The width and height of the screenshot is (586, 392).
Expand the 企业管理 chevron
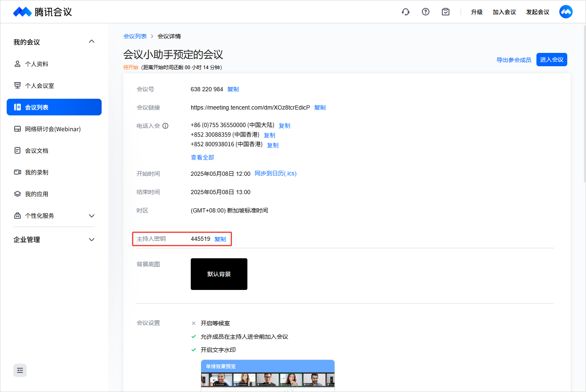click(x=92, y=239)
